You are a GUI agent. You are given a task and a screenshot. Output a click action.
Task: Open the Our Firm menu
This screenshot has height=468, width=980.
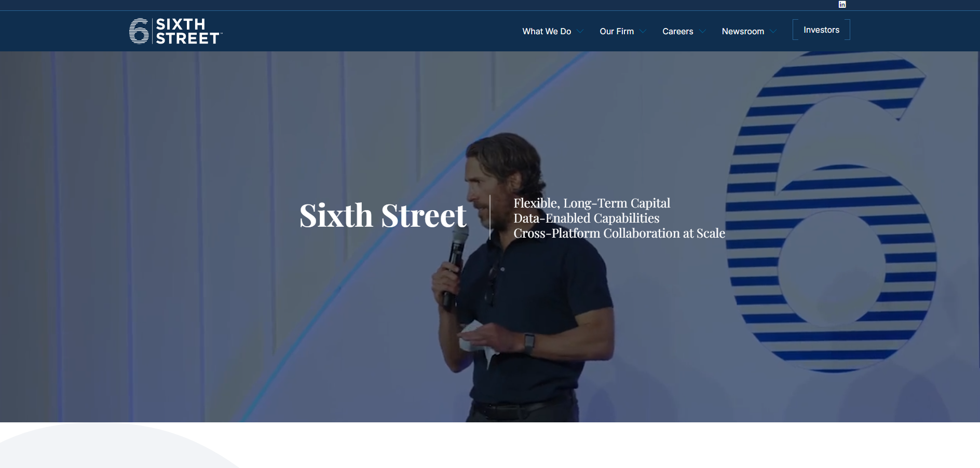(x=617, y=32)
